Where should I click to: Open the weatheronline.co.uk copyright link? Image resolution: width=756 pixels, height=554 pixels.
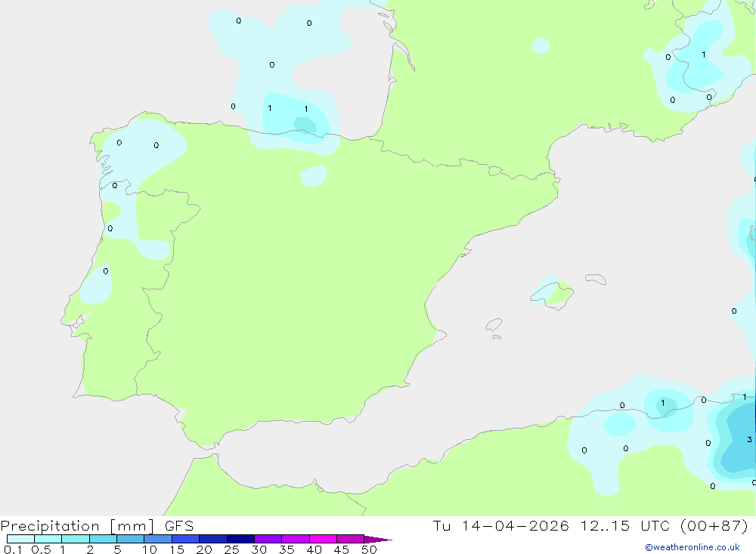[692, 547]
